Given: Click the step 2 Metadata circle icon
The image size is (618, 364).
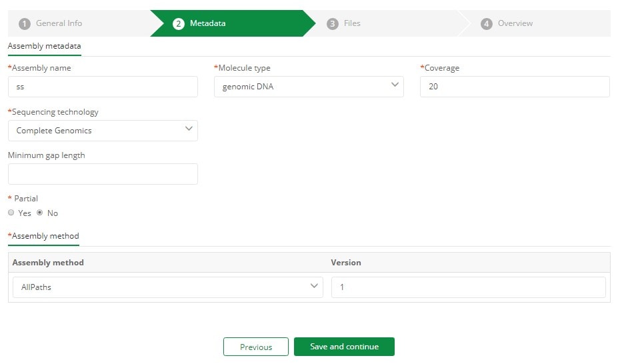Looking at the screenshot, I should tap(178, 23).
